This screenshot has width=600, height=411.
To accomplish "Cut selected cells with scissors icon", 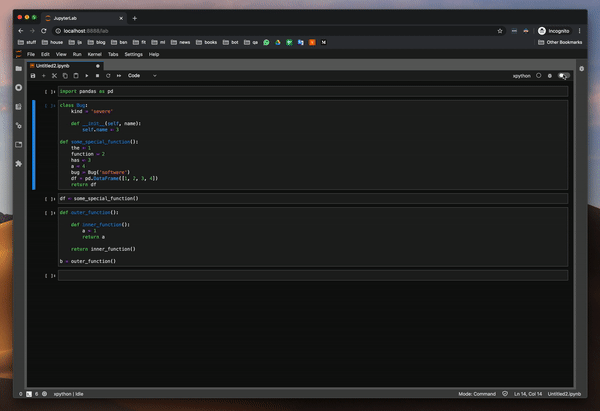I will 54,76.
